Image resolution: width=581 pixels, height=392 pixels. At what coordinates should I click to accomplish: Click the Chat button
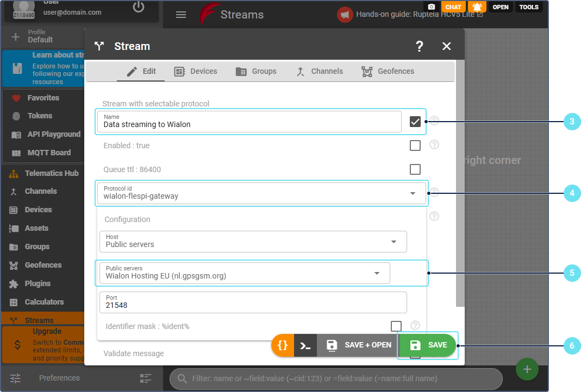click(x=453, y=7)
